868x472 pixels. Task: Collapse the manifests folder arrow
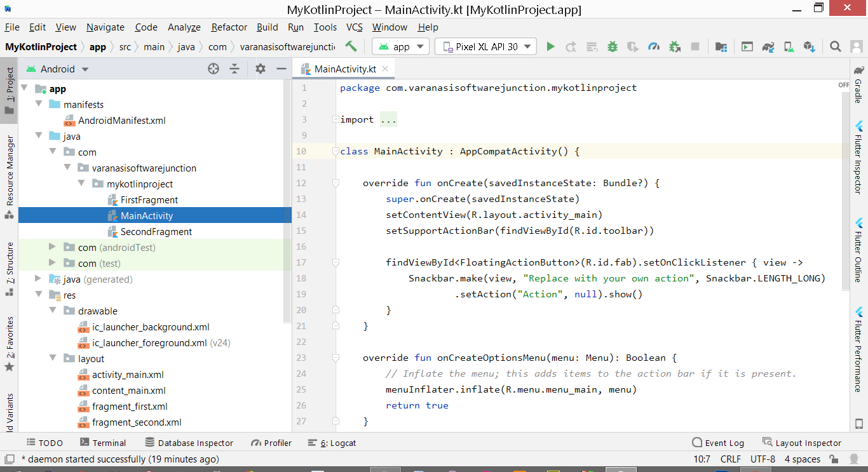(39, 104)
